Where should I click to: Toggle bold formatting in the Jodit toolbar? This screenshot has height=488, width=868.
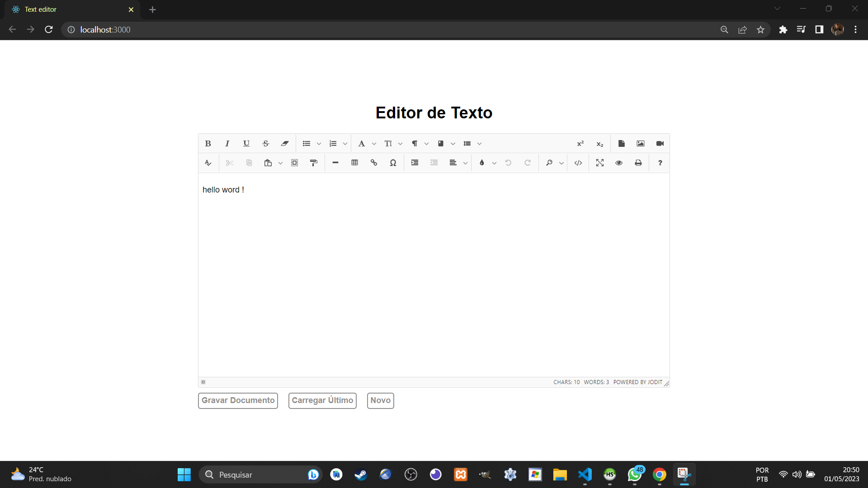point(208,144)
